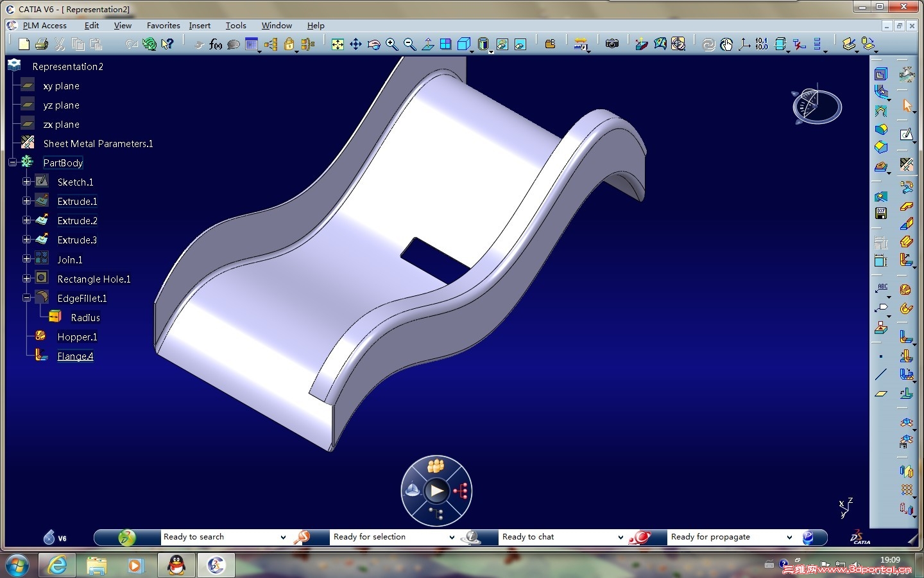Collapse the PartBody tree node
This screenshot has width=924, height=578.
click(x=12, y=162)
